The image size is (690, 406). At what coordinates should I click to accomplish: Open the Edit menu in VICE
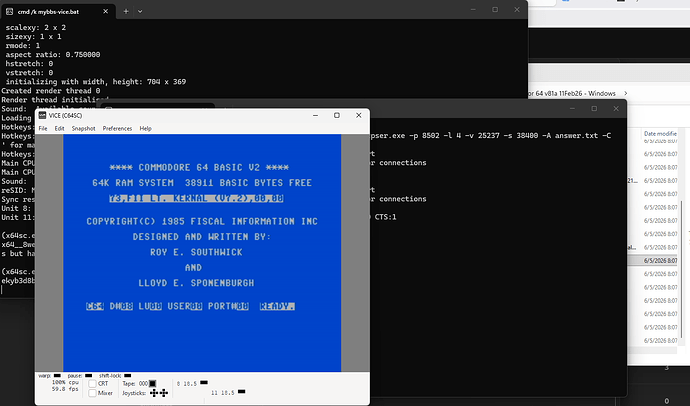tap(59, 128)
